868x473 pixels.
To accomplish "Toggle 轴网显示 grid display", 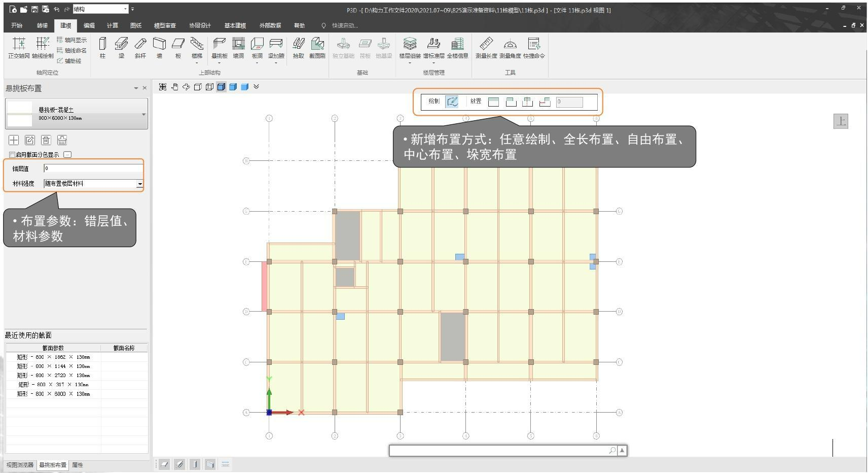I will pos(71,40).
